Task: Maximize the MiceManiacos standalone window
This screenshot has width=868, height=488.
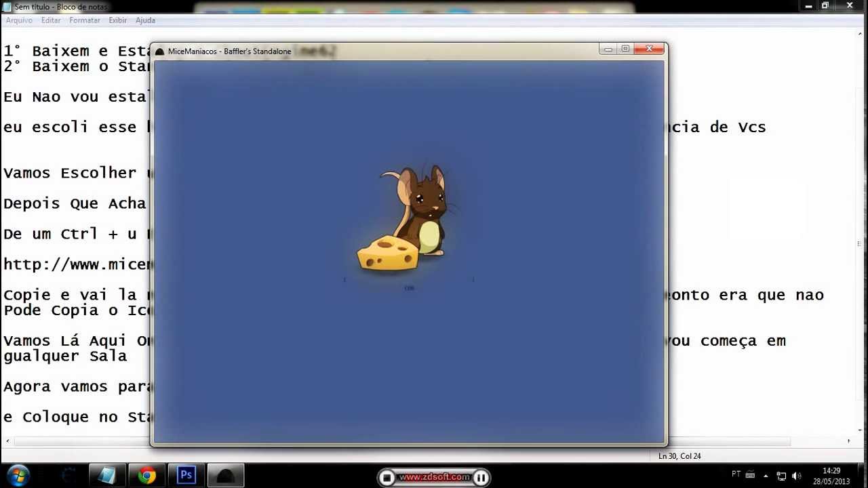Action: click(625, 49)
